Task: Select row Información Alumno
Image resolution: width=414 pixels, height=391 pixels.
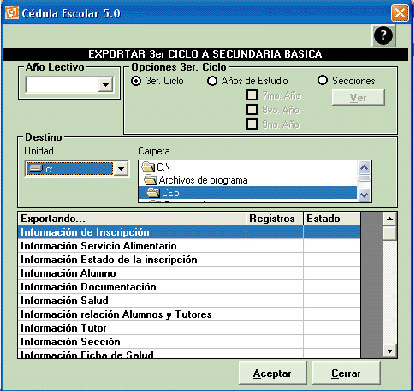Action: 189,273
